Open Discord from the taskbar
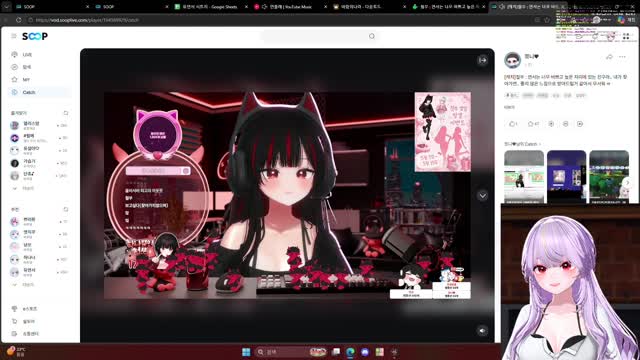Image resolution: width=640 pixels, height=360 pixels. pos(365,352)
